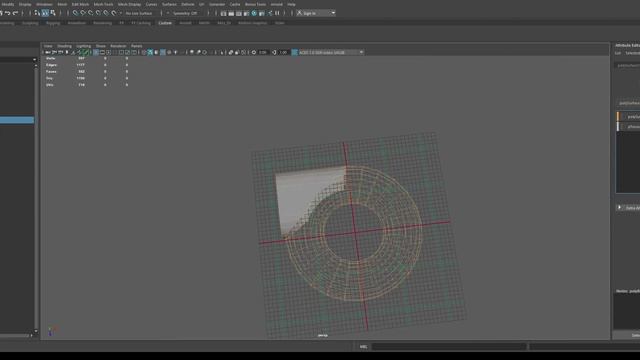Enable snap to grids magnet
Viewport: 640px width, 360px height.
click(x=75, y=13)
